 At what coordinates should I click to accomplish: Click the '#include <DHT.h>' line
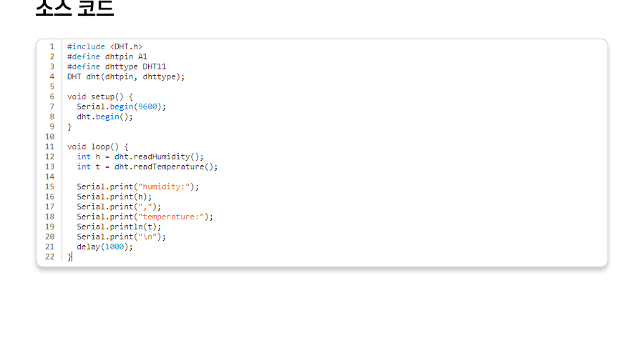[x=104, y=46]
